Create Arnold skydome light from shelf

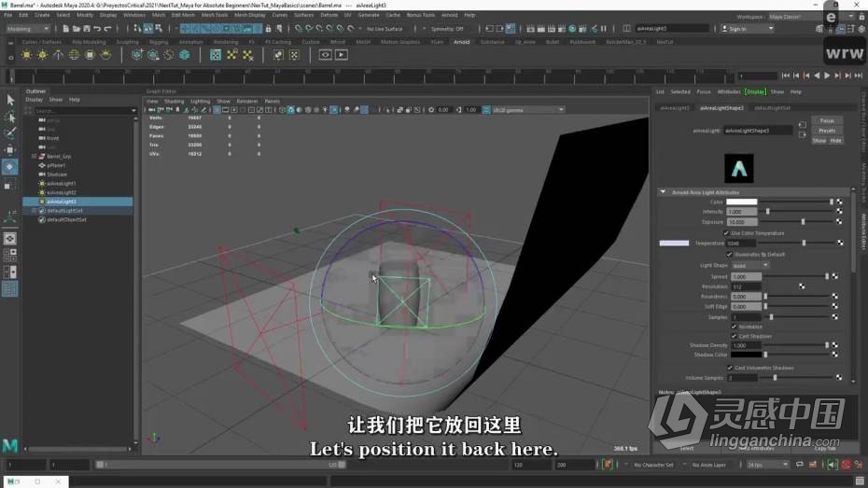tap(74, 55)
